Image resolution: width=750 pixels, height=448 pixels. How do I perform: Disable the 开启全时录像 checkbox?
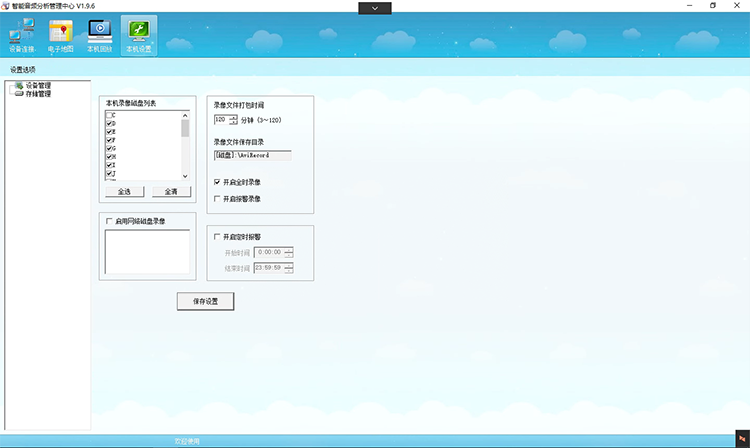point(217,182)
